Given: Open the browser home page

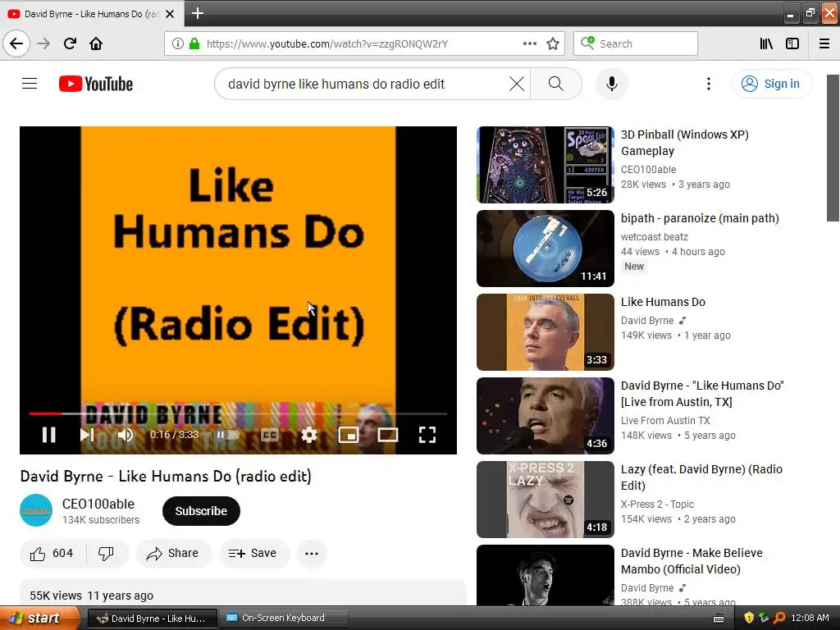Looking at the screenshot, I should 96,43.
